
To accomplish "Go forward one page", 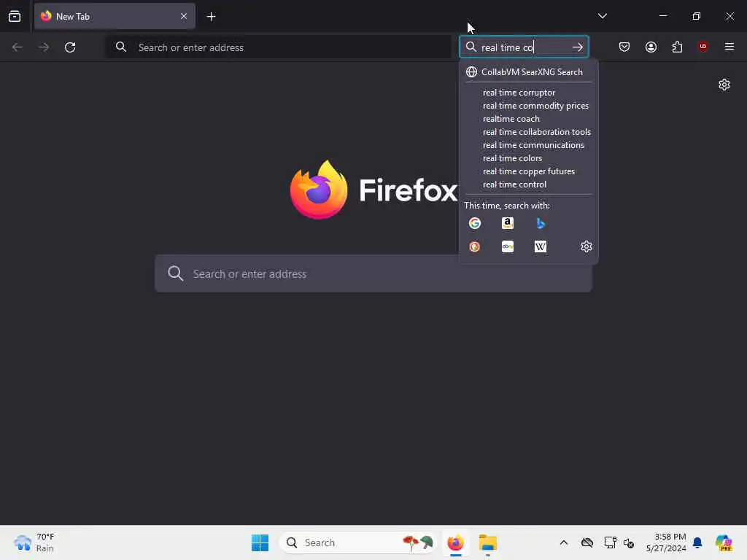I will click(44, 47).
